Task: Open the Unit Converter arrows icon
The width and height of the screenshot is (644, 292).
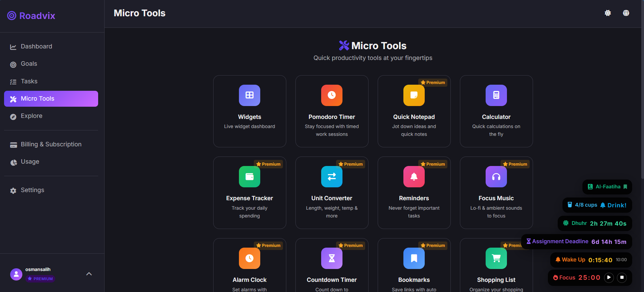Action: point(332,176)
